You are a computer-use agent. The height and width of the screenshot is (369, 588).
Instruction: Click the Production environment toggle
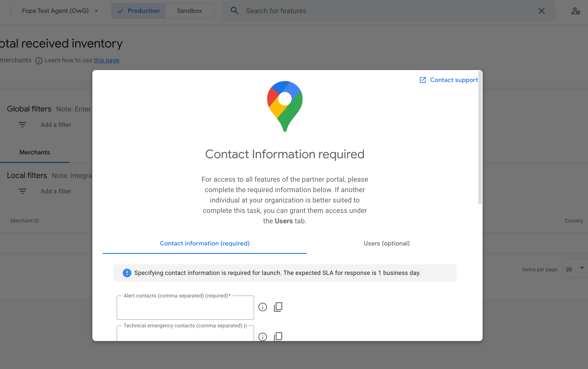click(138, 11)
